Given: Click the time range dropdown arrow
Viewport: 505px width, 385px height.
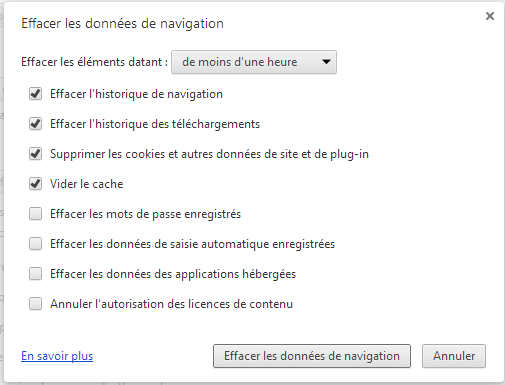Looking at the screenshot, I should point(326,62).
